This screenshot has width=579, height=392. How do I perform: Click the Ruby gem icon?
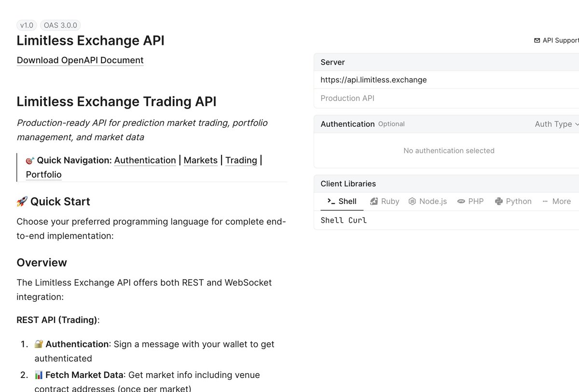tap(374, 201)
